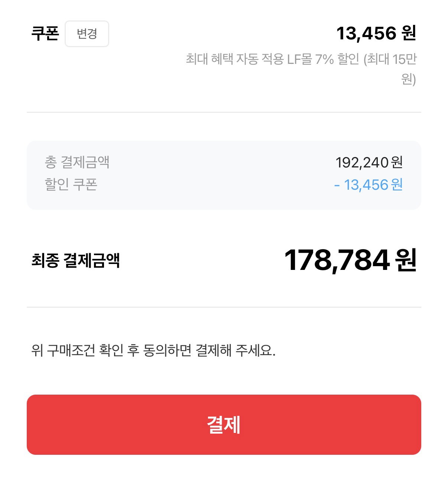Tap the divider line below coupon section
Screen dimensions: 448x496
tap(224, 112)
